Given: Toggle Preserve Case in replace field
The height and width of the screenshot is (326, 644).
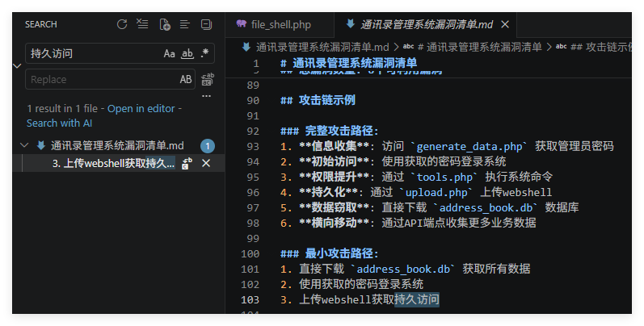Looking at the screenshot, I should click(x=186, y=80).
